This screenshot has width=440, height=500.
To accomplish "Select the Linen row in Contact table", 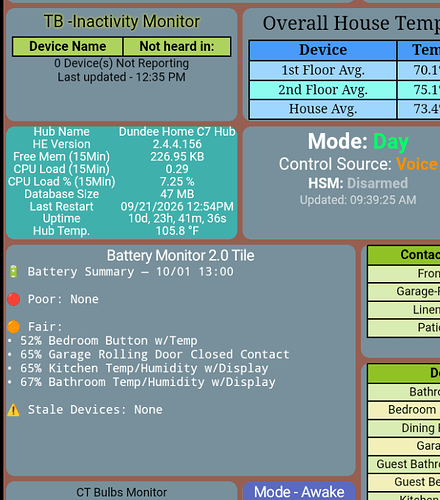I will point(404,310).
